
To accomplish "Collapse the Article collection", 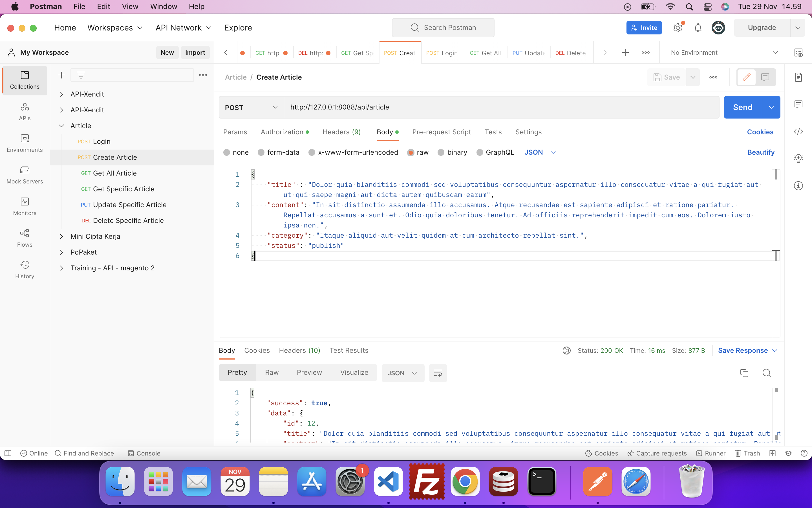I will click(61, 126).
